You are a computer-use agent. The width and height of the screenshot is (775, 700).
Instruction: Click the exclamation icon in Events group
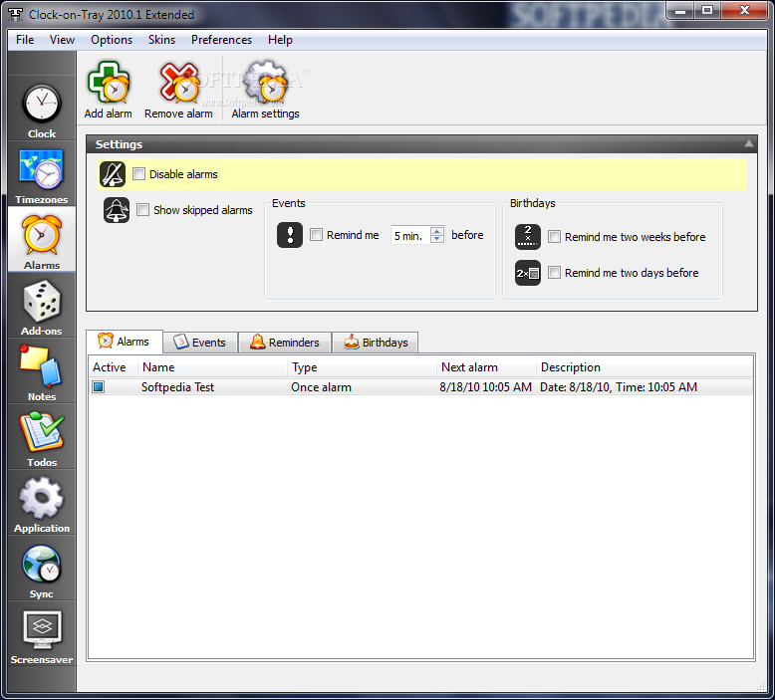click(290, 235)
